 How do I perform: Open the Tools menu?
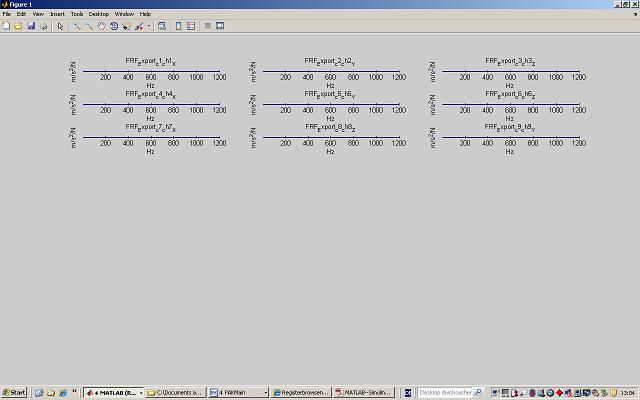76,14
